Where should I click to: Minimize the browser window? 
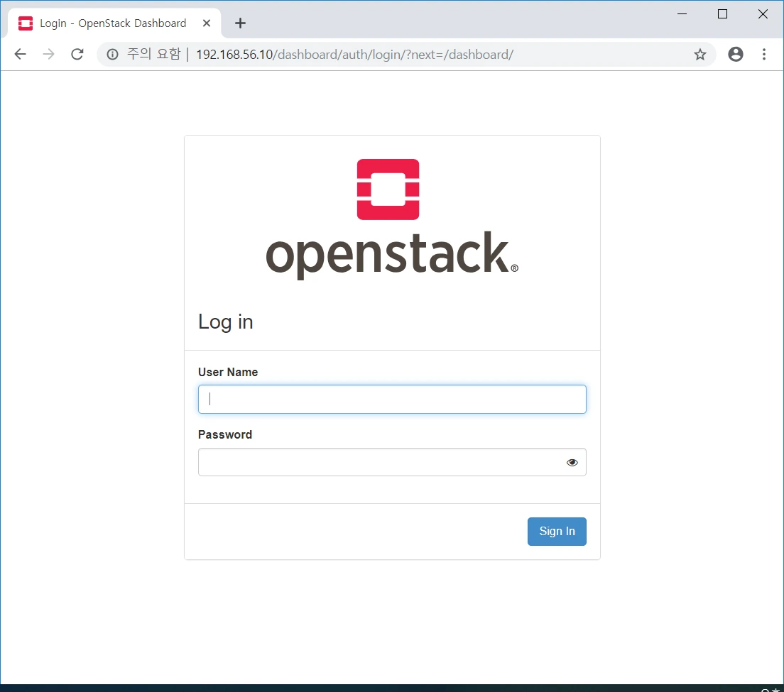682,14
